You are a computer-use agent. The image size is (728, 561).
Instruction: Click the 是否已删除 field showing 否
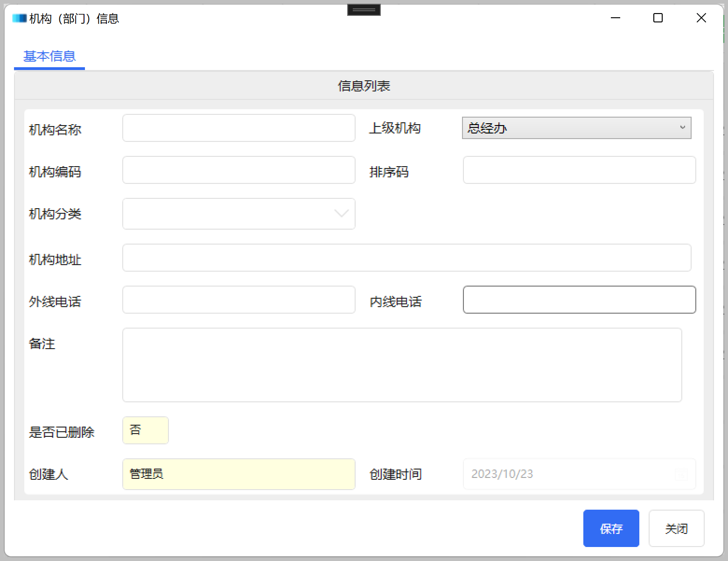click(146, 430)
